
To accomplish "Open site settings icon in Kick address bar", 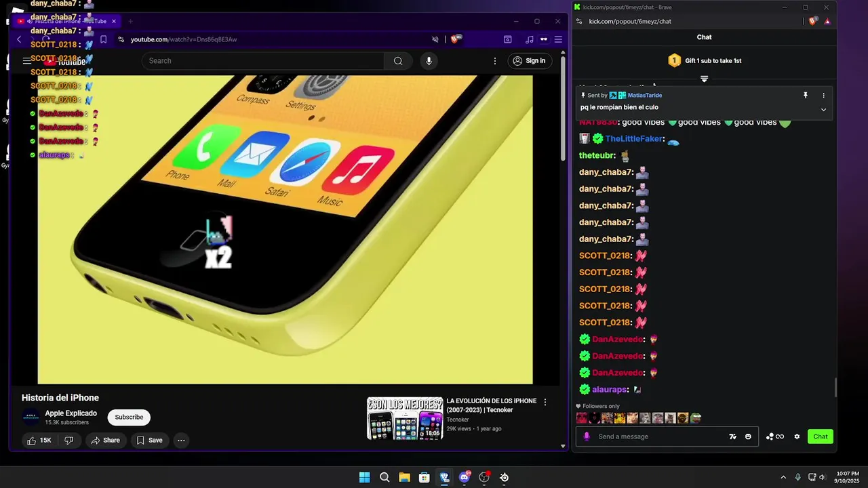I will click(x=579, y=21).
